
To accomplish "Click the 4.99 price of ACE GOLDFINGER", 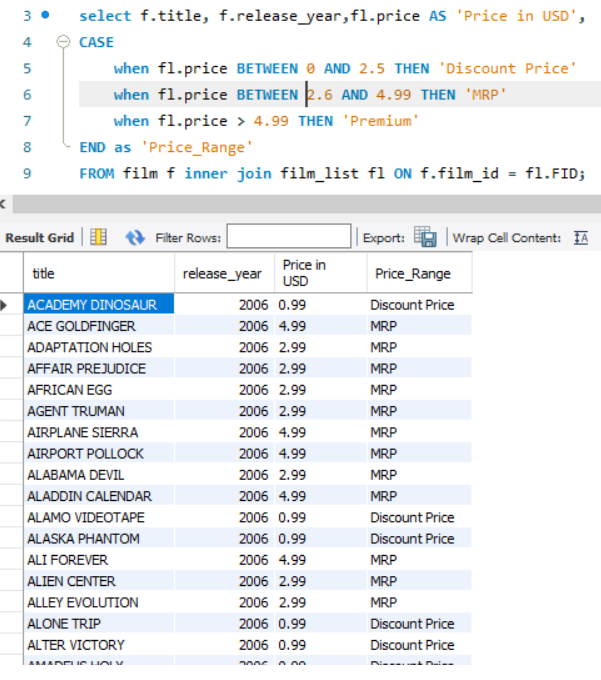I will click(x=321, y=326).
